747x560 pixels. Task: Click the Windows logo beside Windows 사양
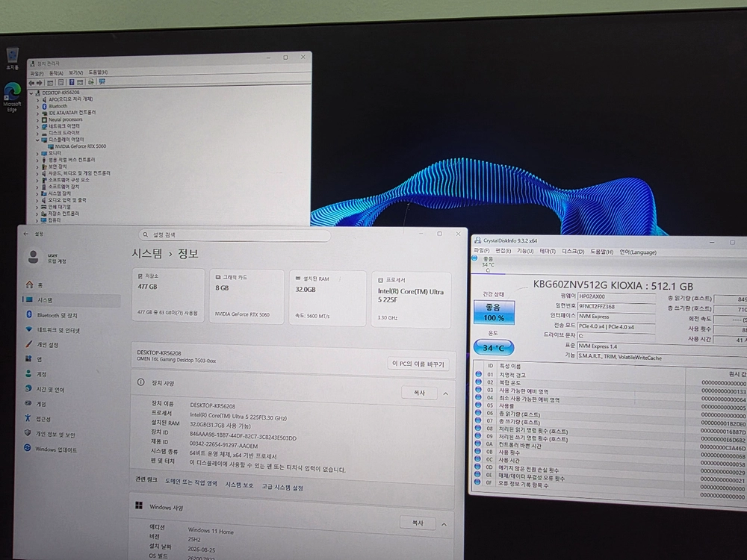(x=139, y=505)
